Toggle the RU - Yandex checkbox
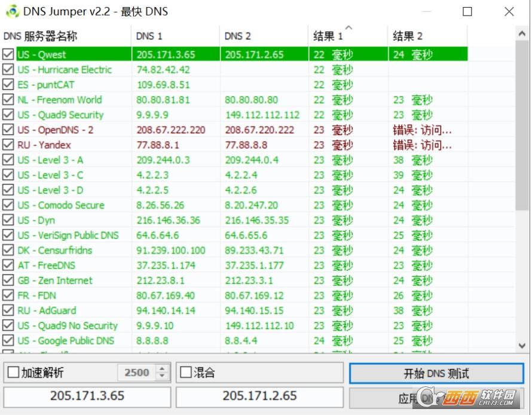 tap(8, 145)
